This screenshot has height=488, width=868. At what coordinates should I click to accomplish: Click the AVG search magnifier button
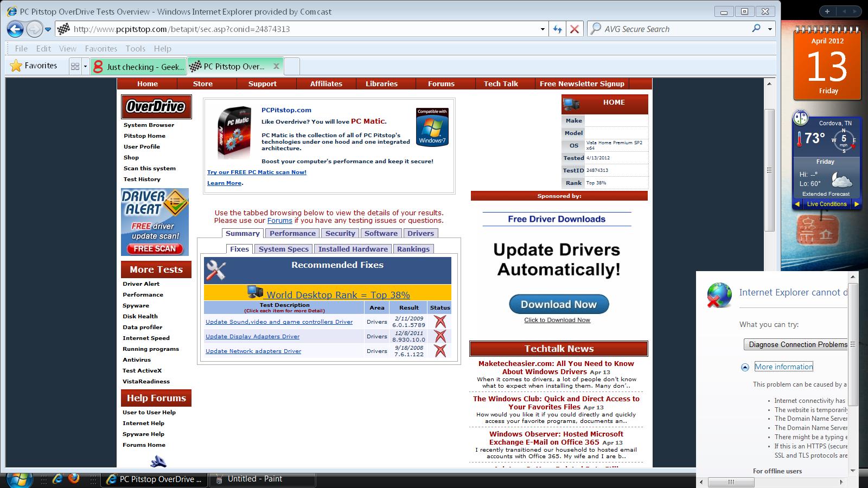pyautogui.click(x=756, y=29)
